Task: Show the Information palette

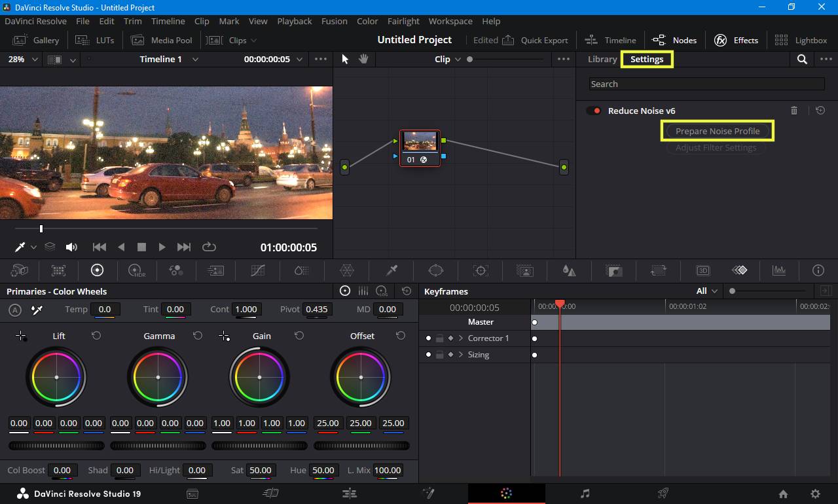Action: click(818, 270)
